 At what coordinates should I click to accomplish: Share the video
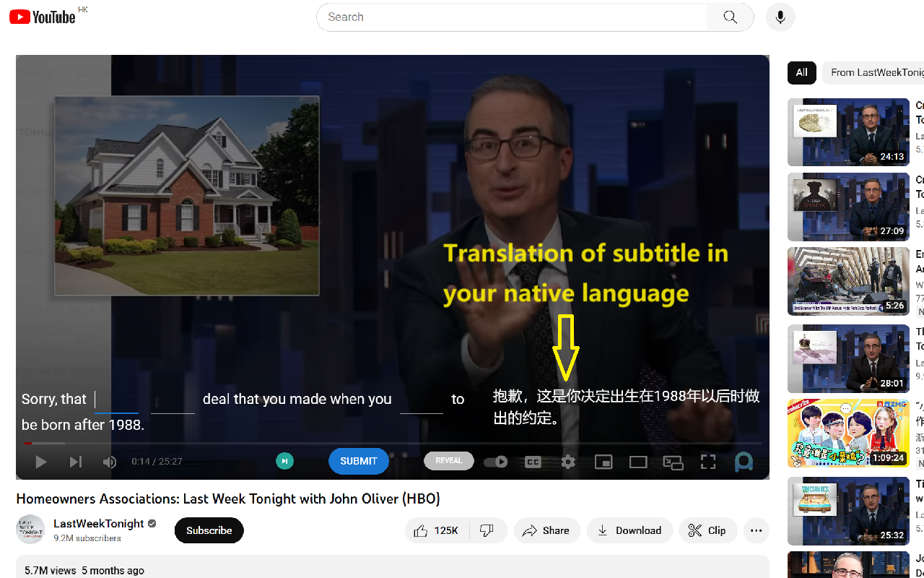pyautogui.click(x=547, y=530)
